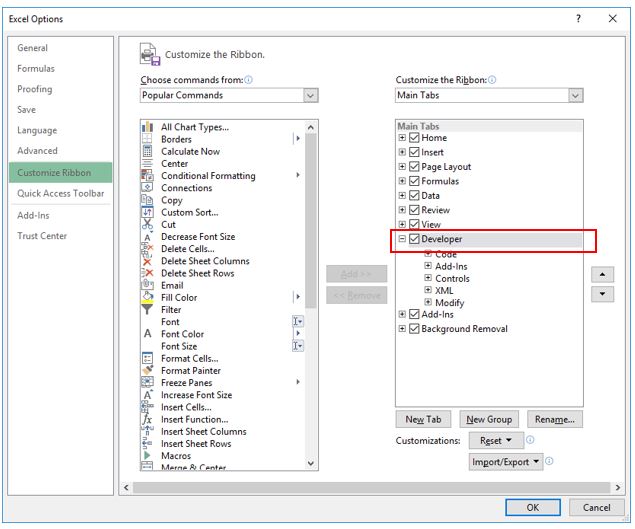Toggle the Data tab checkbox

pos(414,196)
